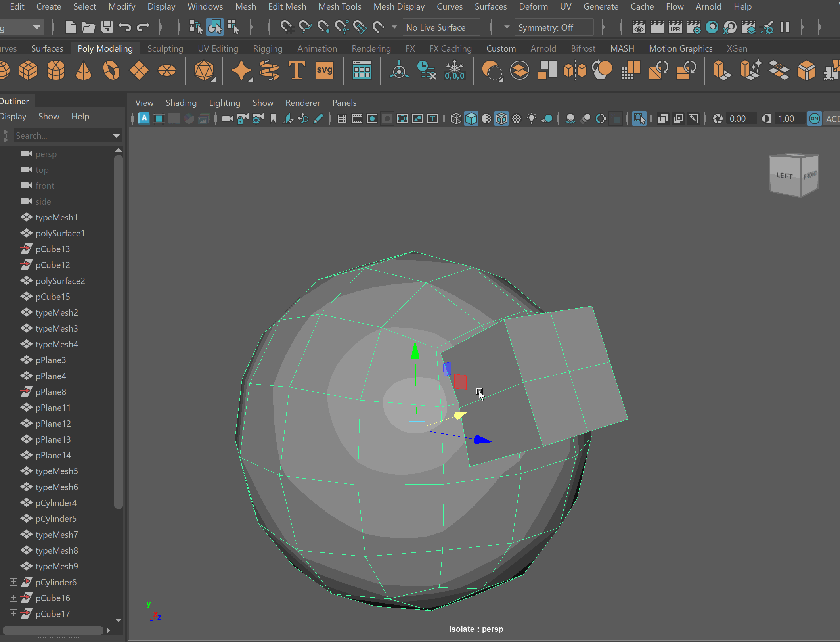This screenshot has width=840, height=642.
Task: Expand the pCube16 outliner node
Action: coord(13,598)
